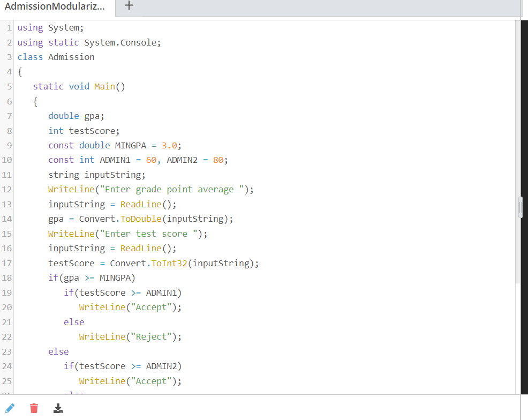Place cursor on the Main method name
Screen dimensions: 528x420
(104, 86)
